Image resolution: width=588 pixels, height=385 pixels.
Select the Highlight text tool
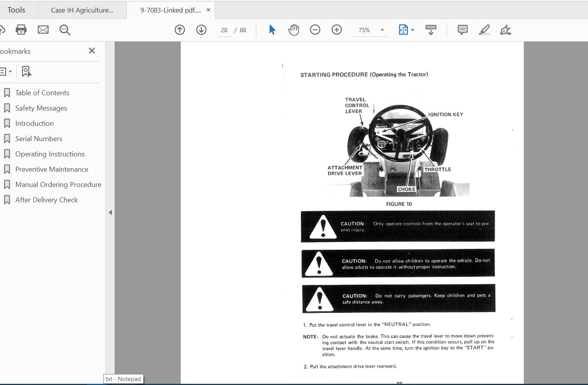(484, 29)
